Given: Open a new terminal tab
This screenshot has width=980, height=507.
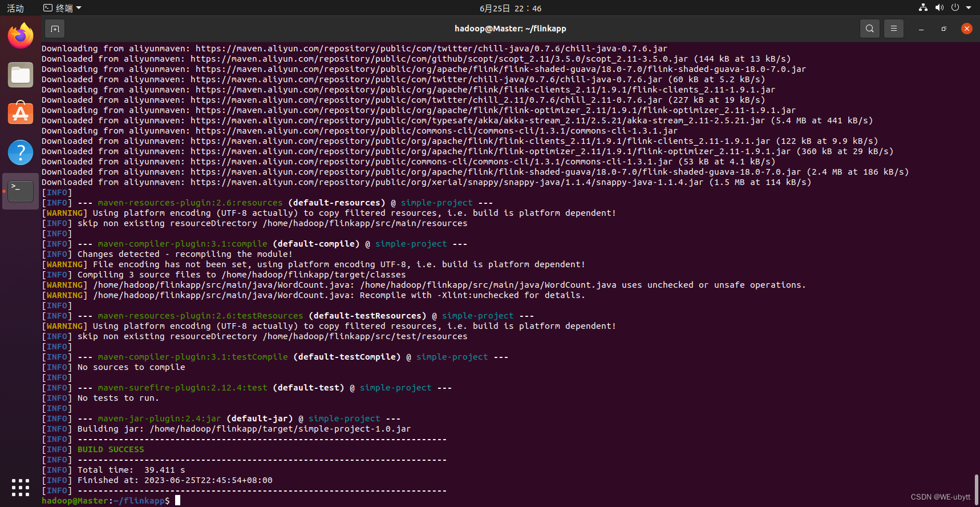Looking at the screenshot, I should [x=55, y=29].
